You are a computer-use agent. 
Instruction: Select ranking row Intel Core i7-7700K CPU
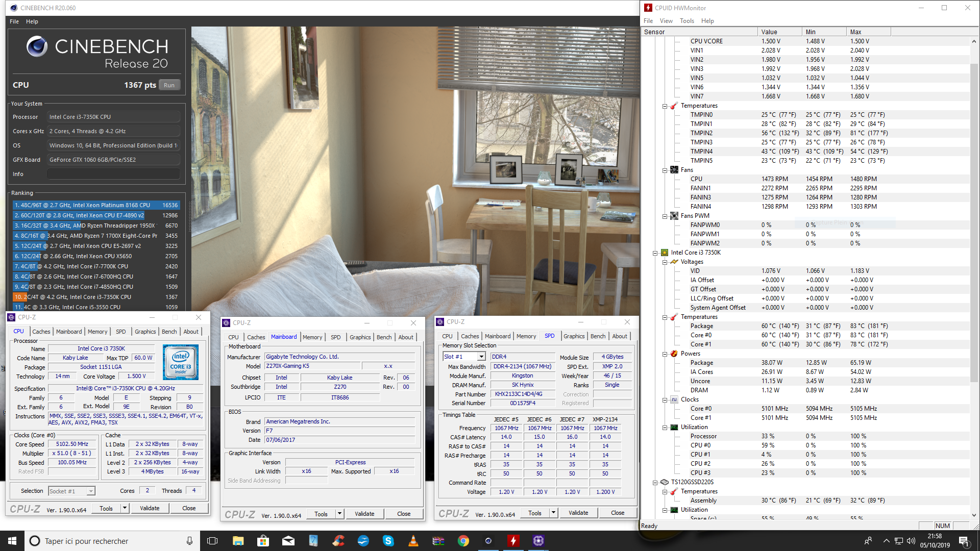coord(96,266)
